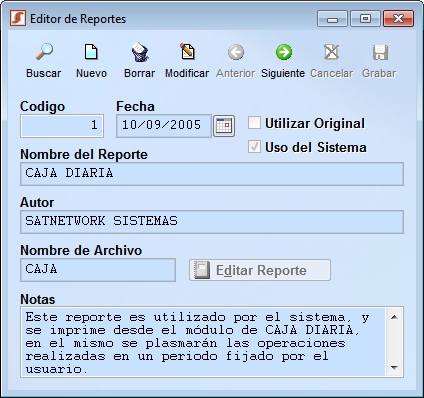Click inside the Codigo field
Image resolution: width=424 pixels, height=398 pixels.
tap(62, 126)
